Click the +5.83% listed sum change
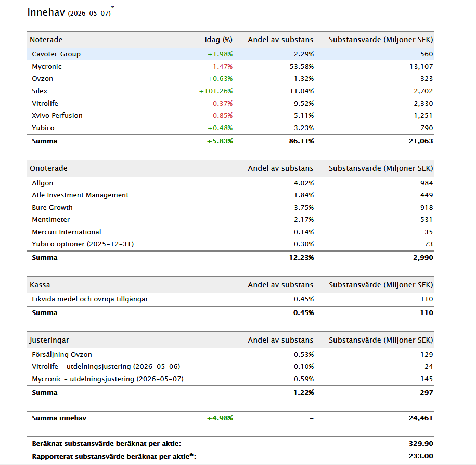The height and width of the screenshot is (465, 476). pyautogui.click(x=220, y=141)
